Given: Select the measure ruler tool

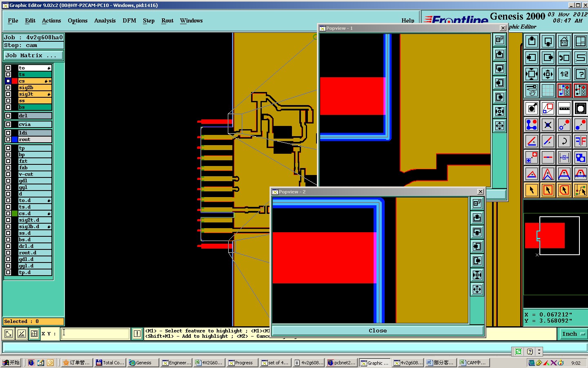Looking at the screenshot, I should pyautogui.click(x=564, y=108).
